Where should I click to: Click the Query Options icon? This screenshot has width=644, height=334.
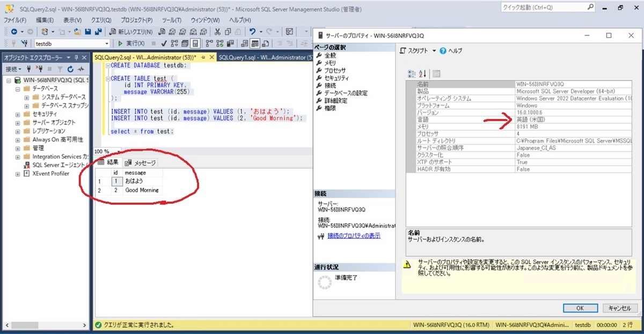coord(185,43)
